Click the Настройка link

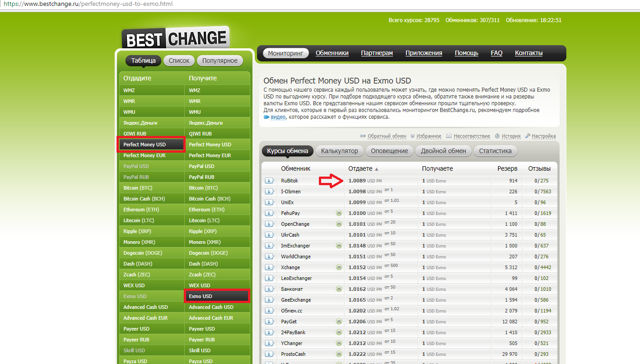click(x=543, y=136)
